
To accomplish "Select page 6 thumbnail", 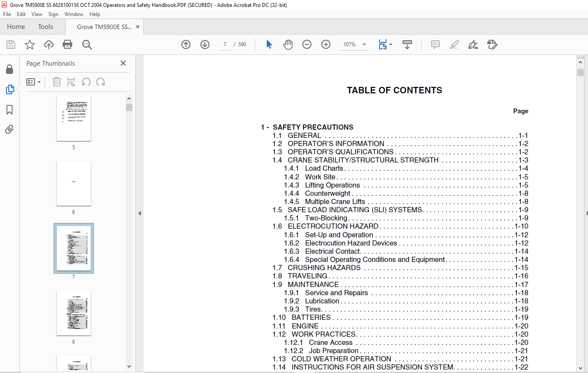I will (x=73, y=183).
